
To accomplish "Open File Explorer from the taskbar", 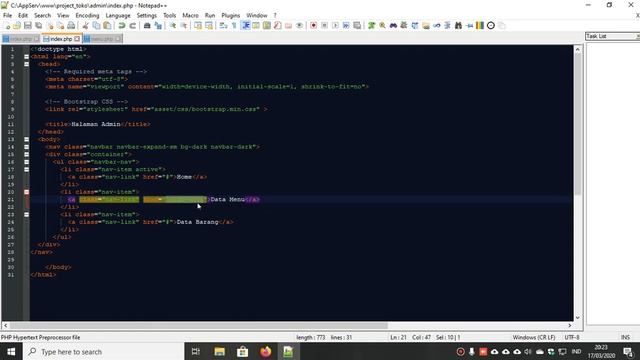I will pyautogui.click(x=220, y=352).
